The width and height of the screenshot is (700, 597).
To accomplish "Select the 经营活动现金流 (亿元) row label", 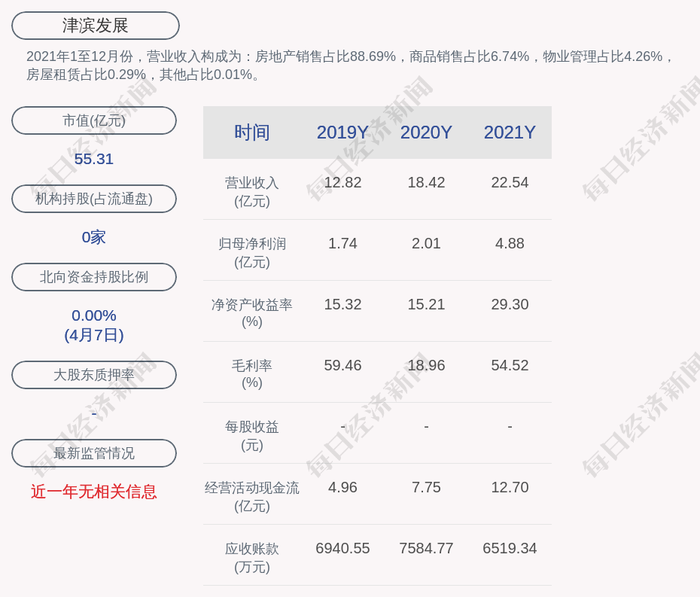I will point(252,497).
